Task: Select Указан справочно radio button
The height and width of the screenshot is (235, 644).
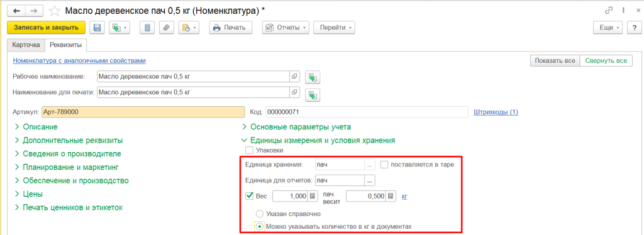Action: (x=259, y=214)
